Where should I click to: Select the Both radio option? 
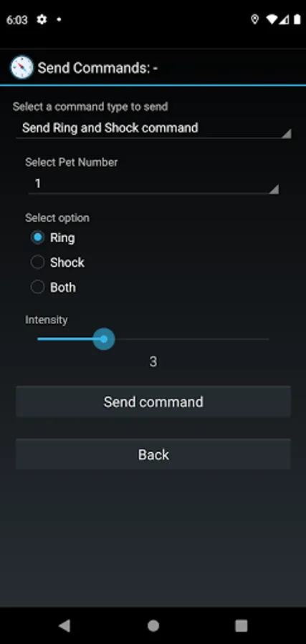pos(53,287)
